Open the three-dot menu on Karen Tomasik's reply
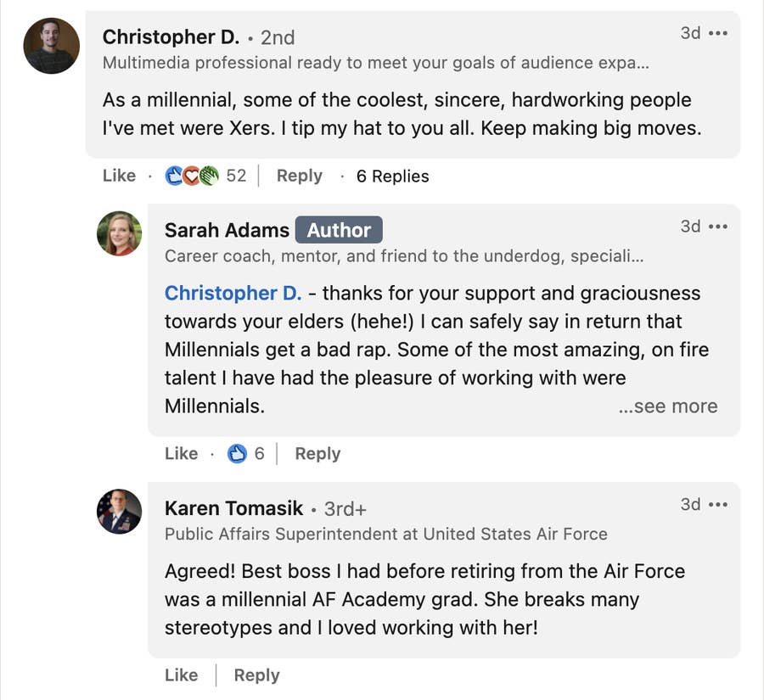The image size is (764, 700). coord(718,505)
